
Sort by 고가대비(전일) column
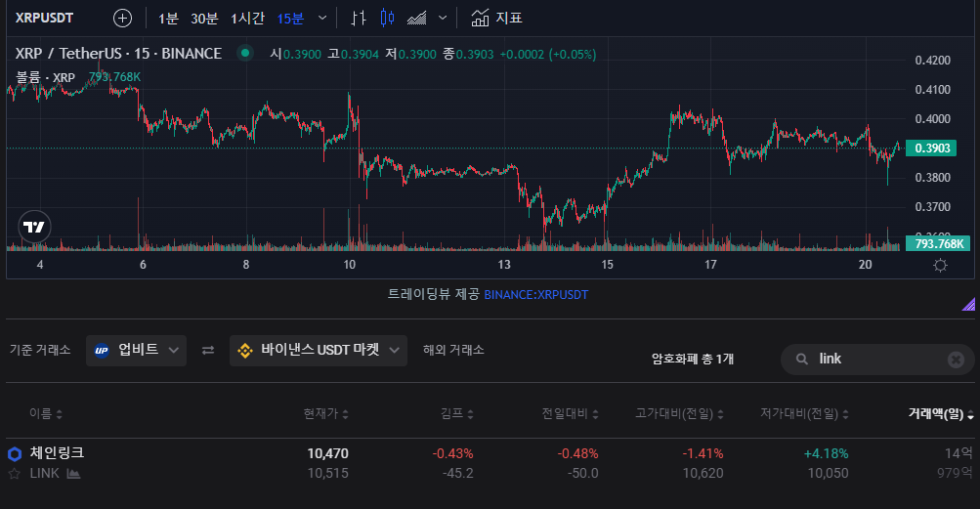click(679, 414)
